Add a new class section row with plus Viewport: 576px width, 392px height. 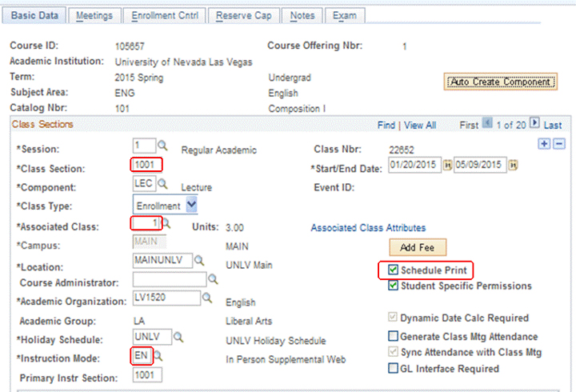pos(546,143)
